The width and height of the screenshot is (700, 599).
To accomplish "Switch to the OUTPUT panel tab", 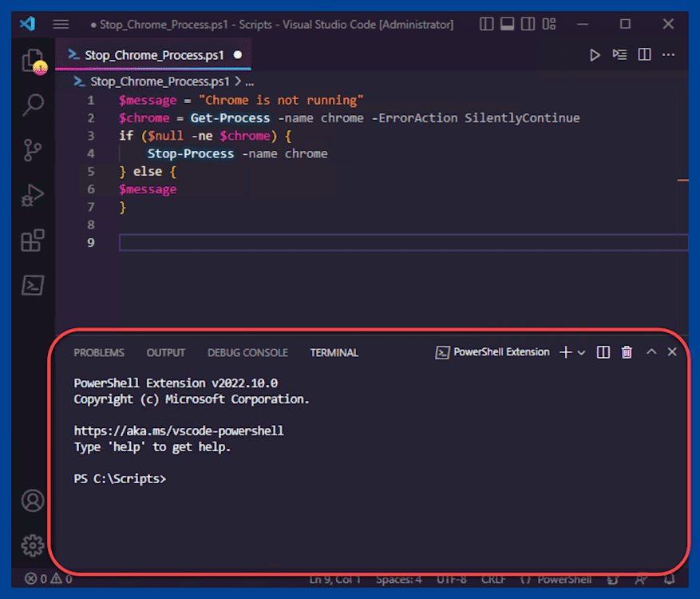I will click(x=166, y=352).
